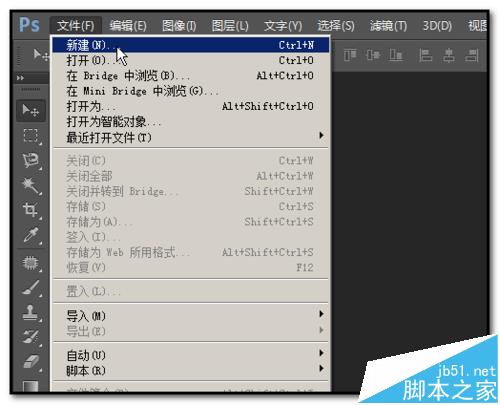The width and height of the screenshot is (500, 405).
Task: Open the 图像(I) menu
Action: [x=179, y=25]
